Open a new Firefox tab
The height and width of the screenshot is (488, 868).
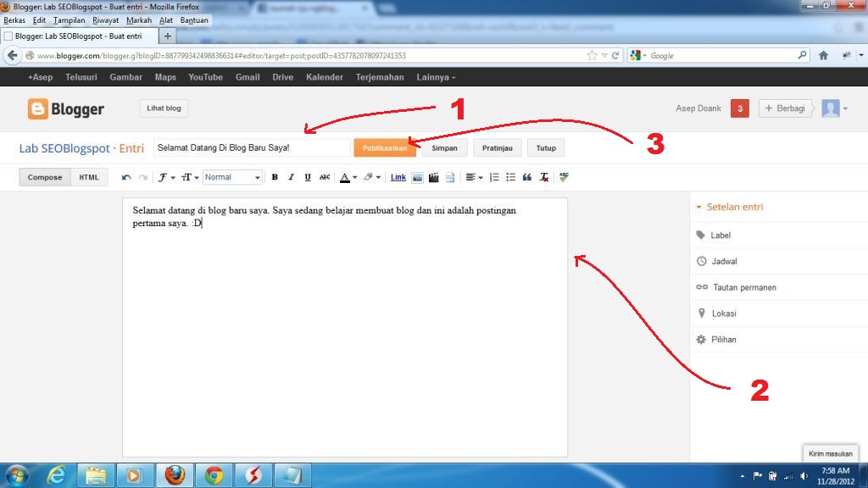coord(167,36)
